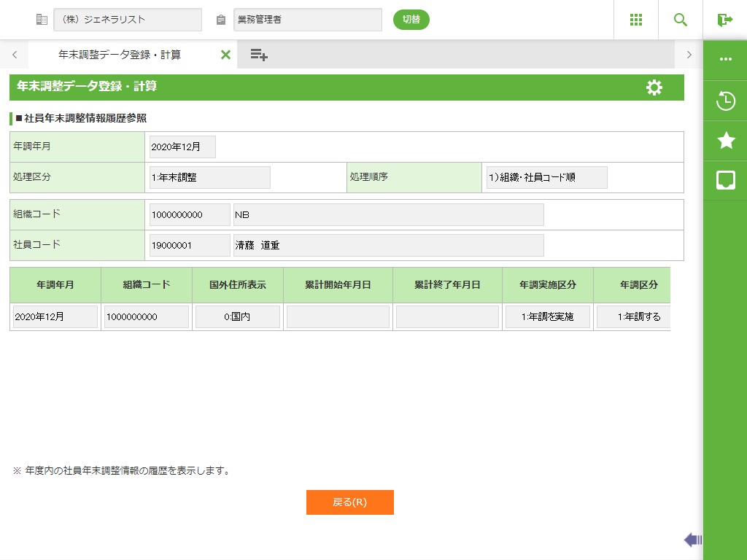Open settings gear in green title bar
The width and height of the screenshot is (747, 560).
654,87
